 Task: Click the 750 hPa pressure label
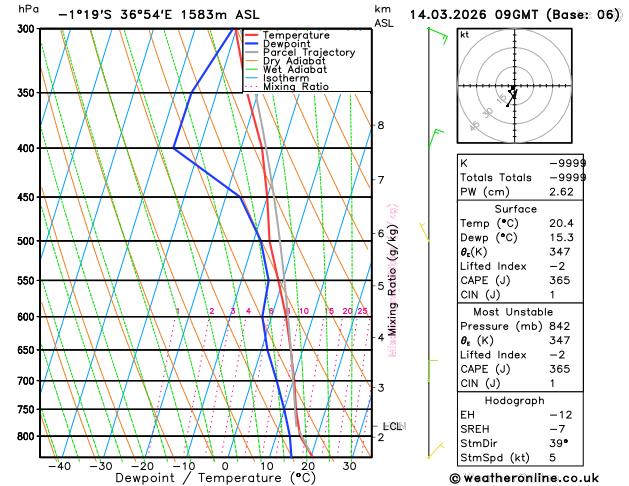[x=28, y=409]
